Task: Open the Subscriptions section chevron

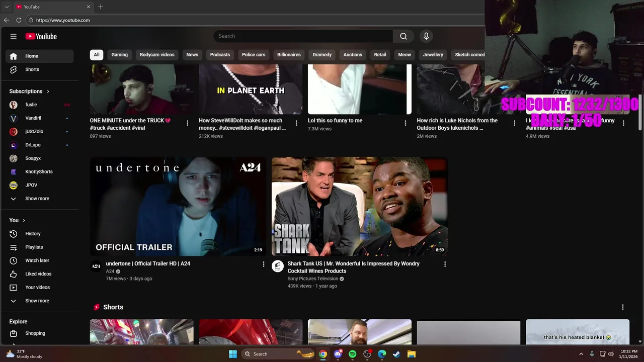Action: click(48, 92)
